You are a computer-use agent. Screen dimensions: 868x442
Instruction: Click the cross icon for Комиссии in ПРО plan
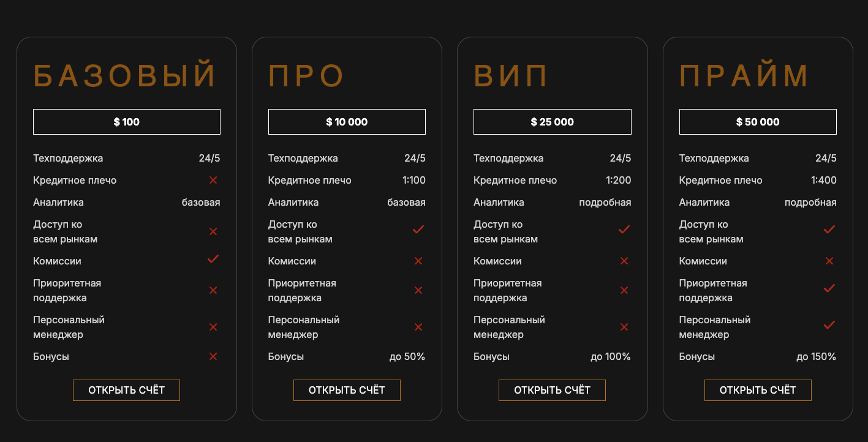[418, 261]
